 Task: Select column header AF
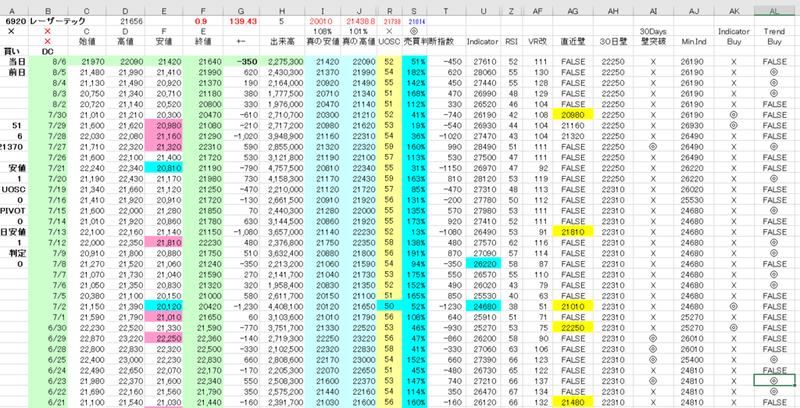point(537,11)
